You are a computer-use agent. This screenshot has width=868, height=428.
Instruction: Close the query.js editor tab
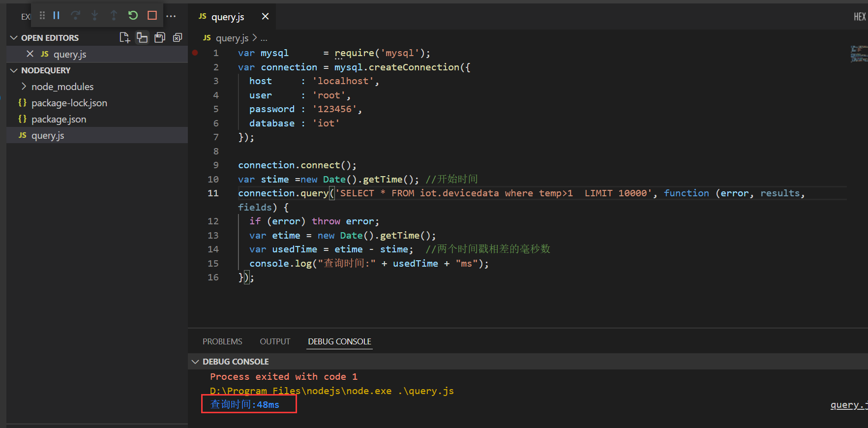(x=265, y=16)
